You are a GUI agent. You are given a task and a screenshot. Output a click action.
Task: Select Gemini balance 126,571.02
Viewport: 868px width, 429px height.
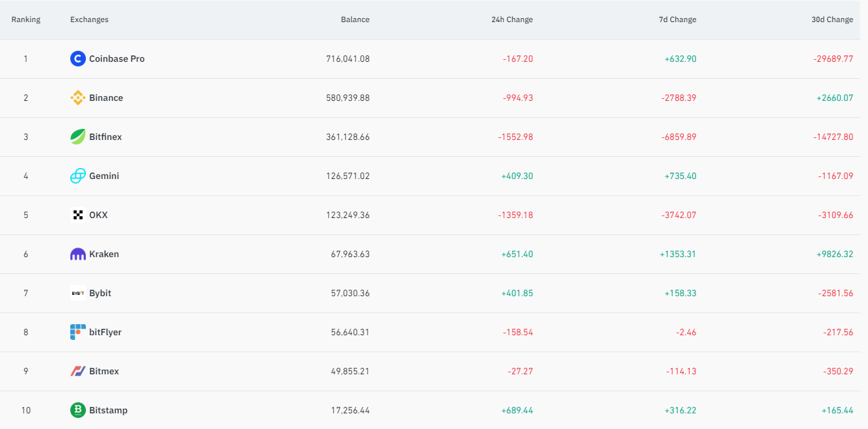[348, 176]
